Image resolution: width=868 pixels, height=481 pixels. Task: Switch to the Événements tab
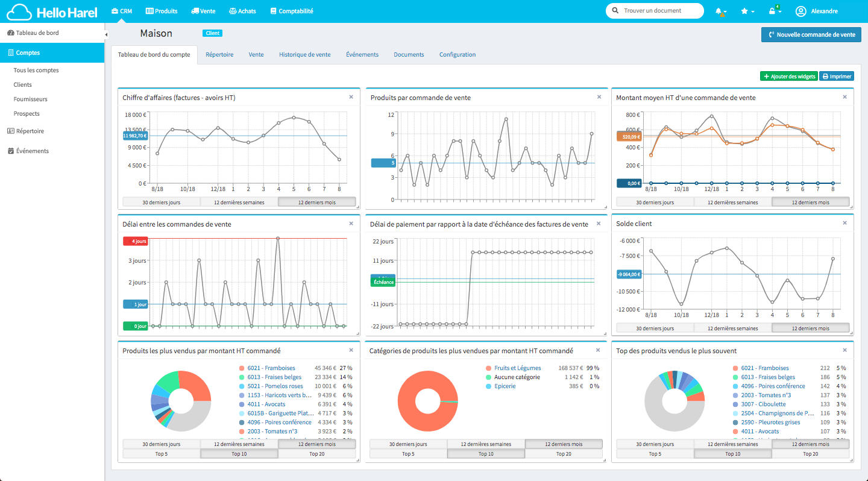point(362,55)
